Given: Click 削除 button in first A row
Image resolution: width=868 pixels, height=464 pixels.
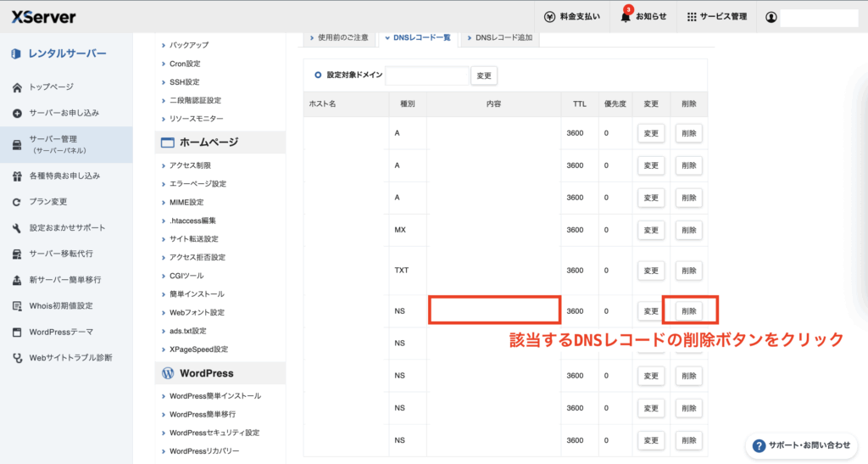Looking at the screenshot, I should coord(688,133).
